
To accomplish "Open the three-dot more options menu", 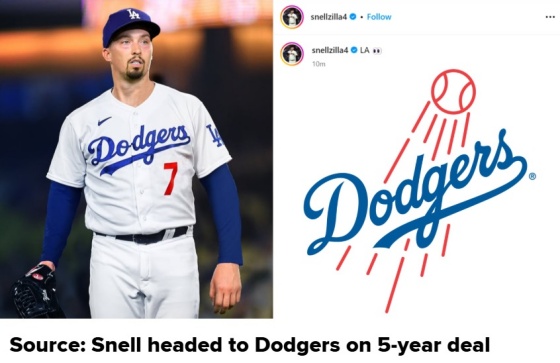I will 550,17.
